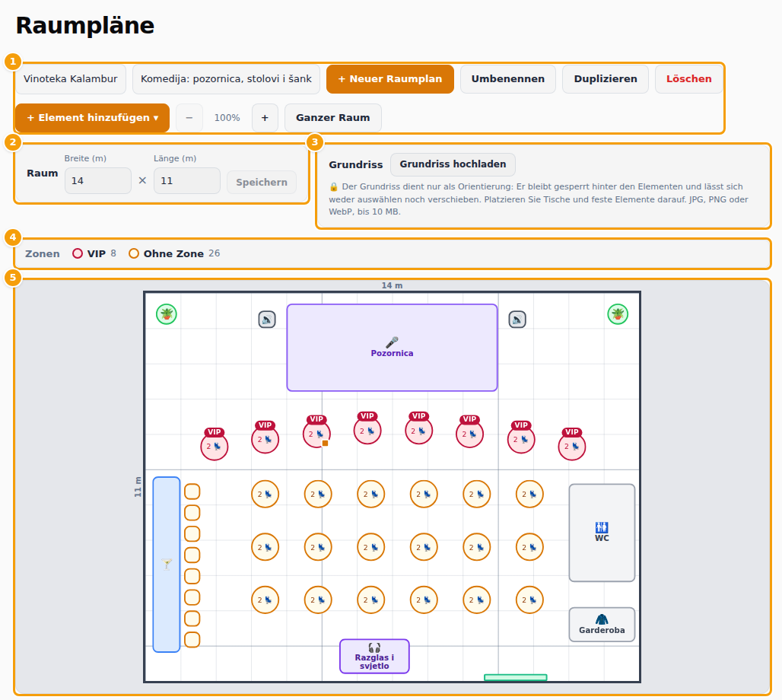Select the potted plant at the top-right corner

[x=618, y=314]
